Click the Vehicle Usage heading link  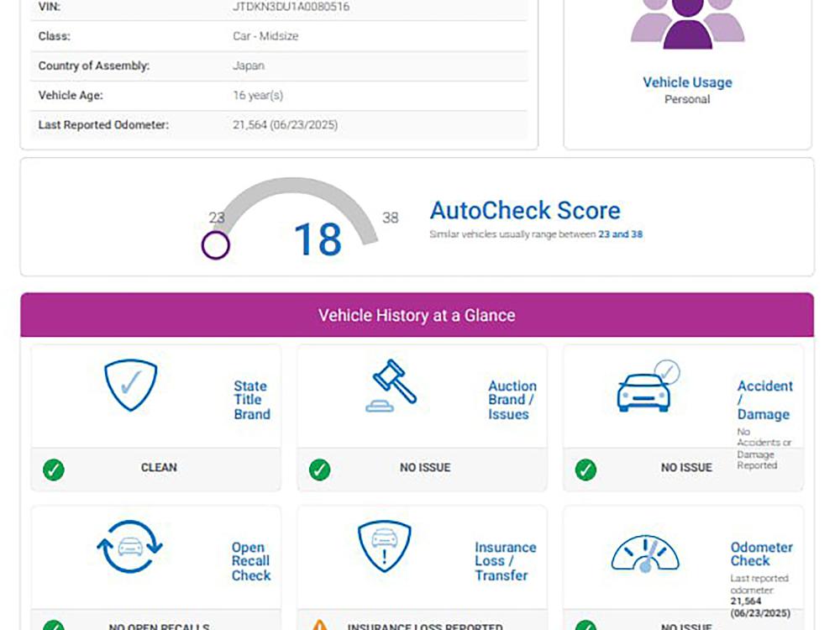[x=687, y=82]
